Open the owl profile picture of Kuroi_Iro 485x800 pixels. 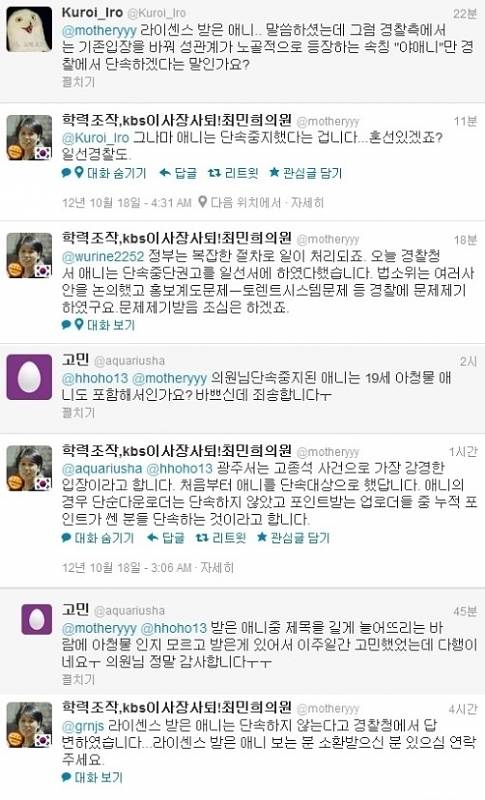click(29, 29)
